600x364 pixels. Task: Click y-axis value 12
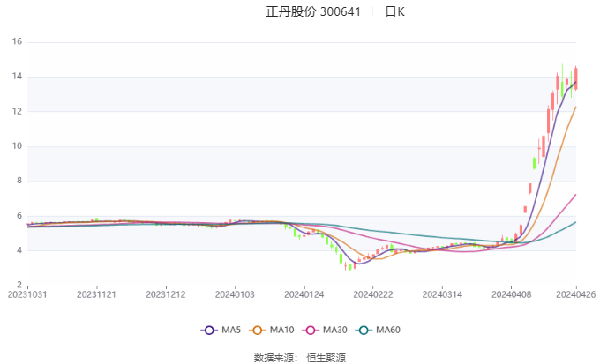[x=17, y=111]
